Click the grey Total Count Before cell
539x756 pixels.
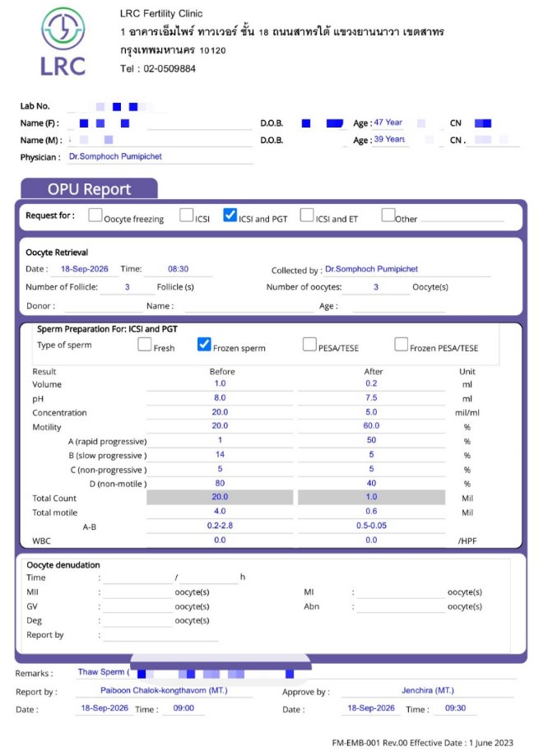(220, 497)
